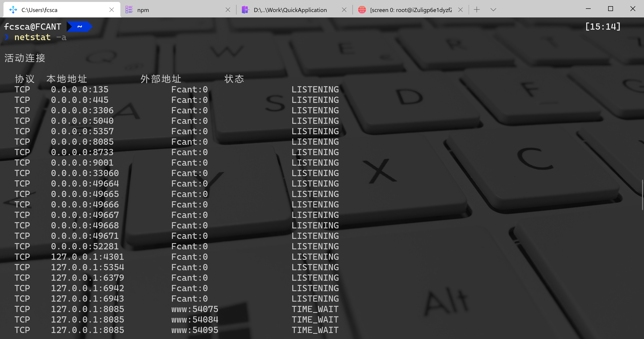Click 'Fcant:0' in the 0.0.0.0:9001 row

point(190,163)
